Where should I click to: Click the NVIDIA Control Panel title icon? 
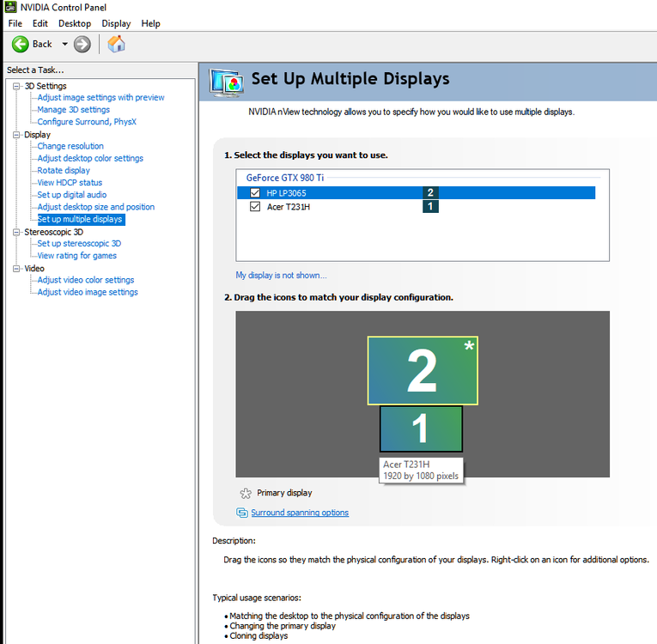tap(10, 7)
